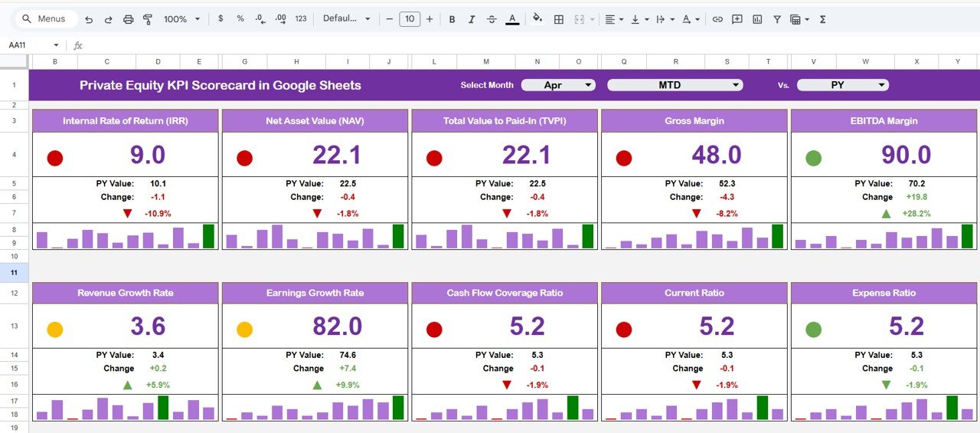Select the Paint format tool

pos(148,19)
